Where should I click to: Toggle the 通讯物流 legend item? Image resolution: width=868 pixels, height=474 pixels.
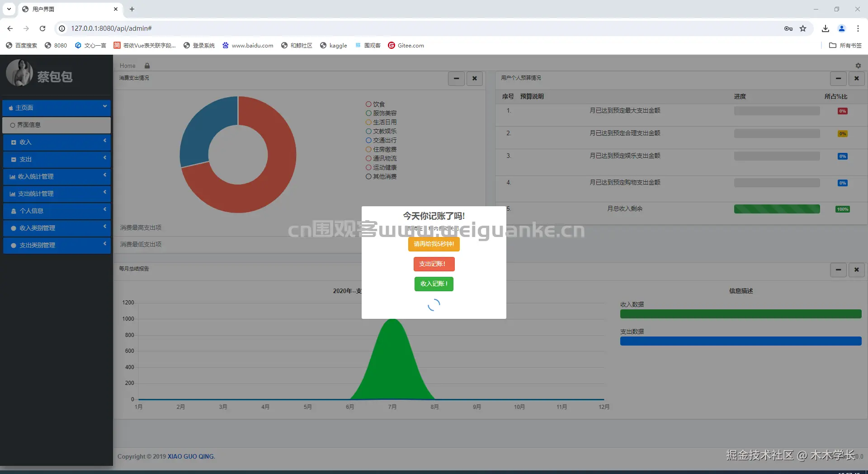tap(381, 159)
